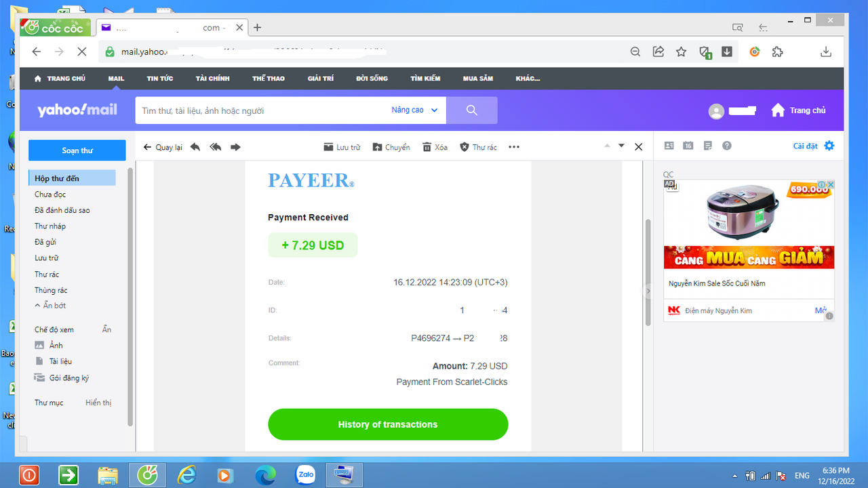This screenshot has width=868, height=488.
Task: Open the orange circular extension icon
Action: click(x=755, y=52)
